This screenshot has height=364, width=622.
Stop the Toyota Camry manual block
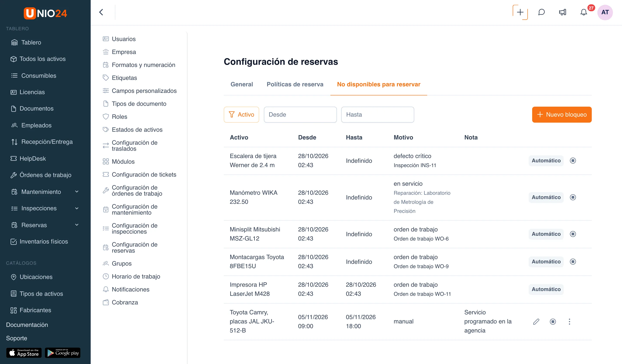click(x=553, y=321)
